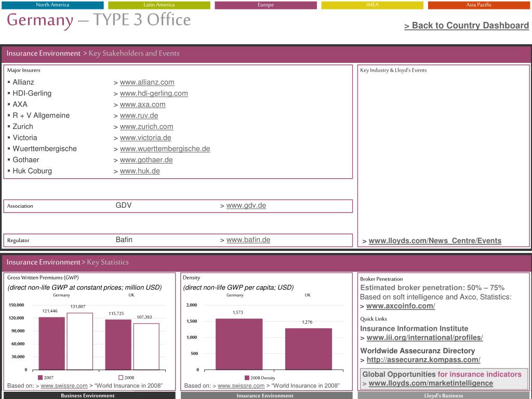Open www.huk.de link
The height and width of the screenshot is (399, 532).
(x=140, y=171)
